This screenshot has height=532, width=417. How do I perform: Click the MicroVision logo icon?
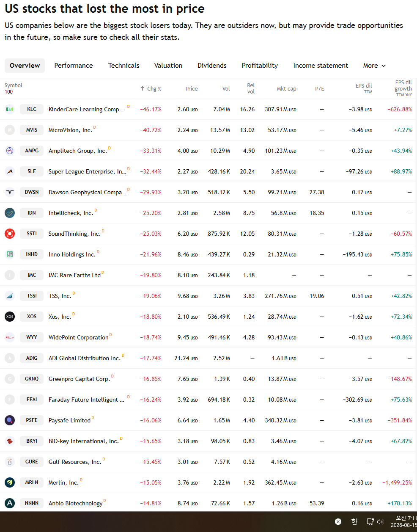(10, 130)
